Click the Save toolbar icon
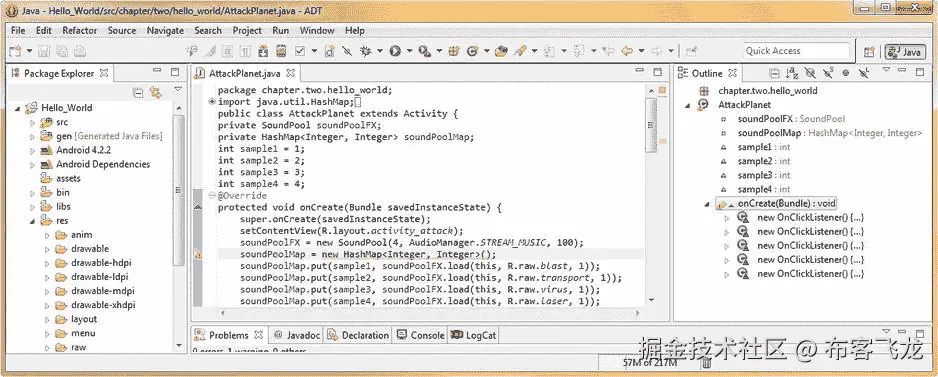 (44, 51)
